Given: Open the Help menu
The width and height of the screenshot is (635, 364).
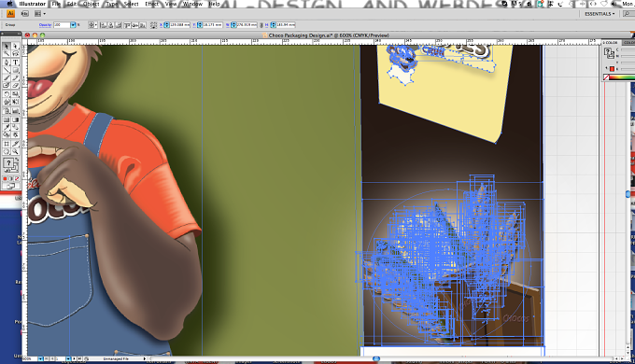Looking at the screenshot, I should 214,4.
